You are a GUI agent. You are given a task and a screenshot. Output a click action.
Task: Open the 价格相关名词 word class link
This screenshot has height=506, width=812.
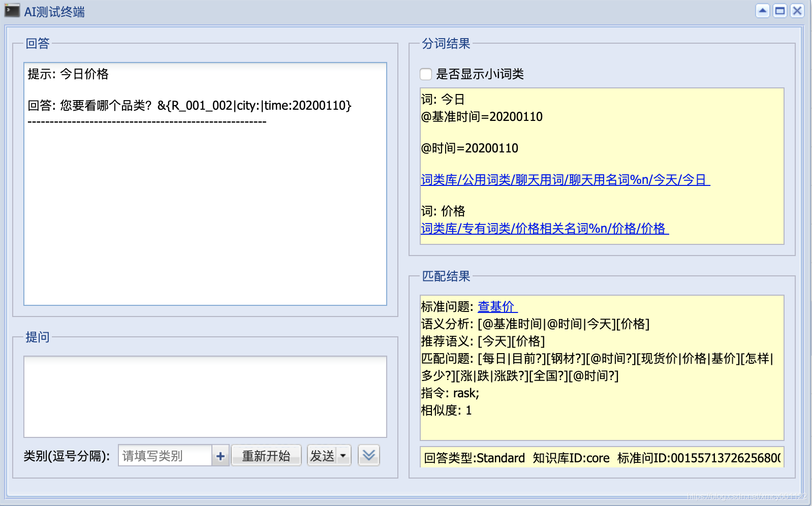click(x=545, y=229)
